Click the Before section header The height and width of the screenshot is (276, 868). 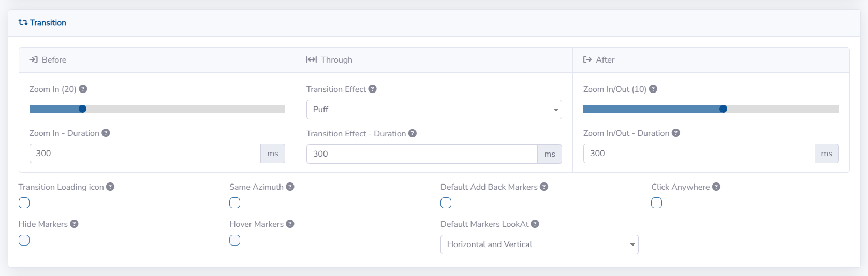click(54, 60)
